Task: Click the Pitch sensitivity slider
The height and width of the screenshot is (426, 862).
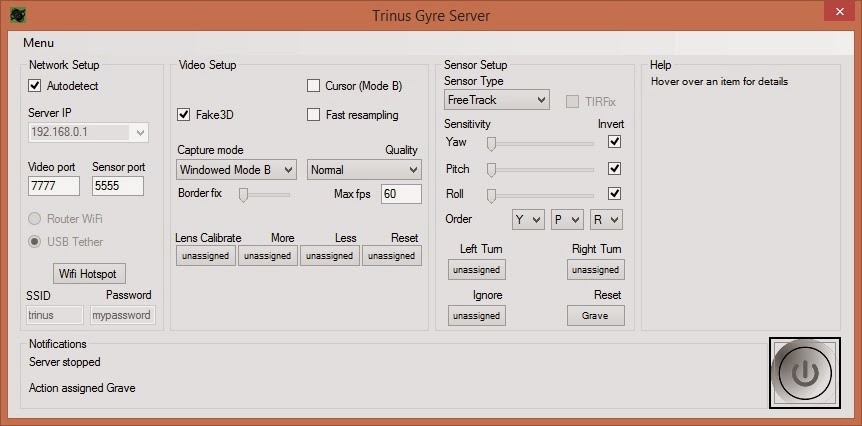Action: (x=540, y=170)
